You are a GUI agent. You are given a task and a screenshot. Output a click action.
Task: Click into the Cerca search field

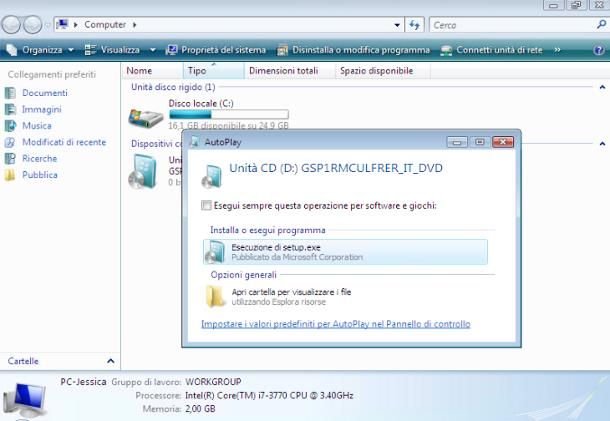514,25
